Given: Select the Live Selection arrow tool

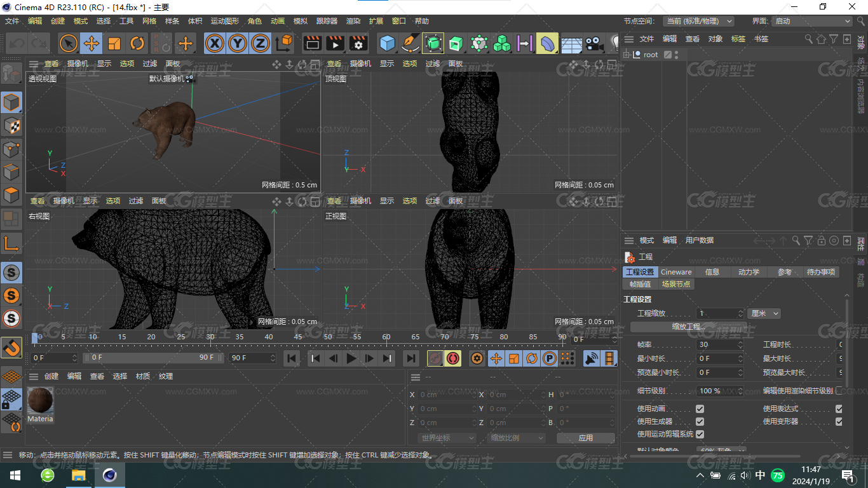Looking at the screenshot, I should click(69, 43).
